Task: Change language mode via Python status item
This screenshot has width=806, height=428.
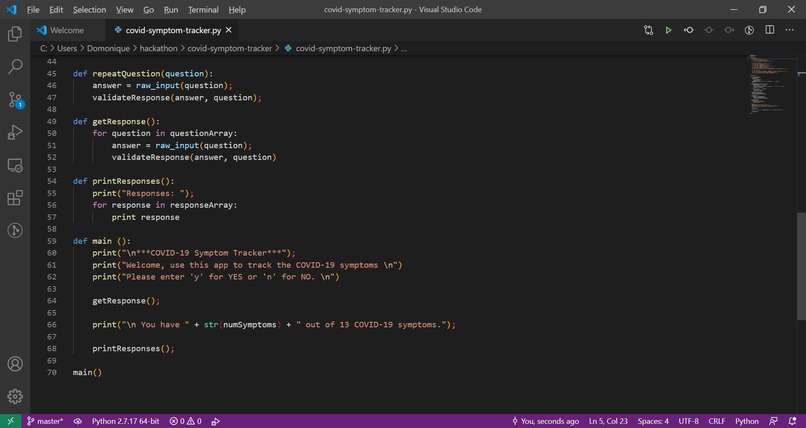Action: [747, 421]
